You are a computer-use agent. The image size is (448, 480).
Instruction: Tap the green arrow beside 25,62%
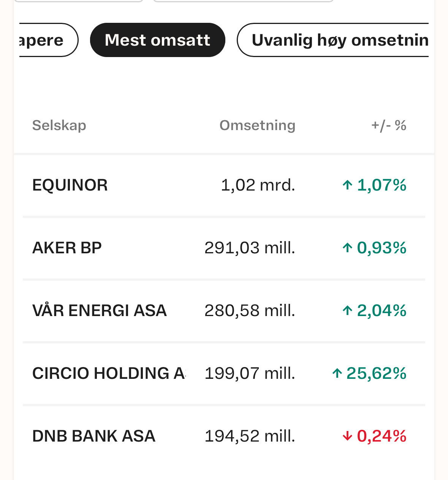pyautogui.click(x=337, y=374)
